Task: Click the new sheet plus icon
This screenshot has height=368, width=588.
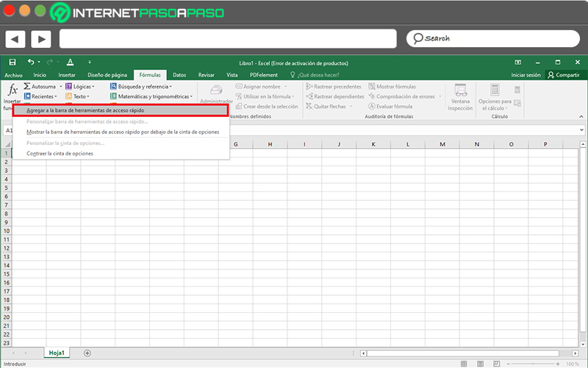Action: click(87, 353)
